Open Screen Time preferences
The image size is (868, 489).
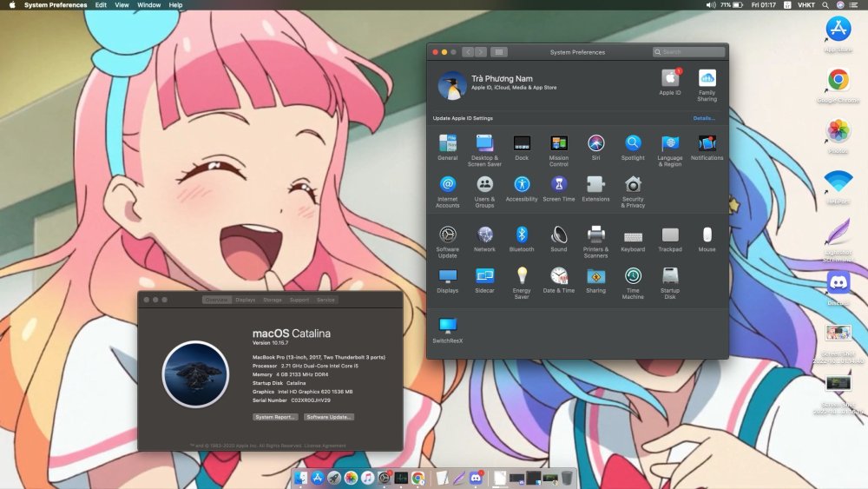click(558, 188)
